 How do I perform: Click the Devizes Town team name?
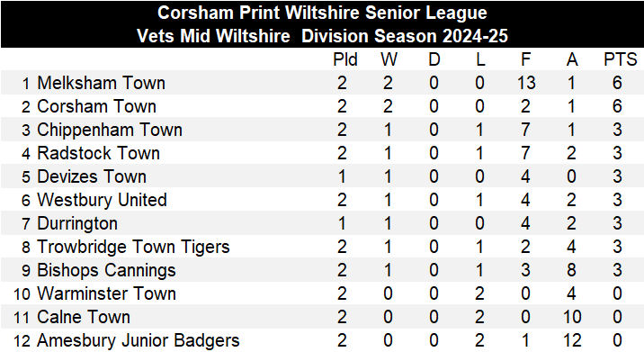tap(92, 176)
